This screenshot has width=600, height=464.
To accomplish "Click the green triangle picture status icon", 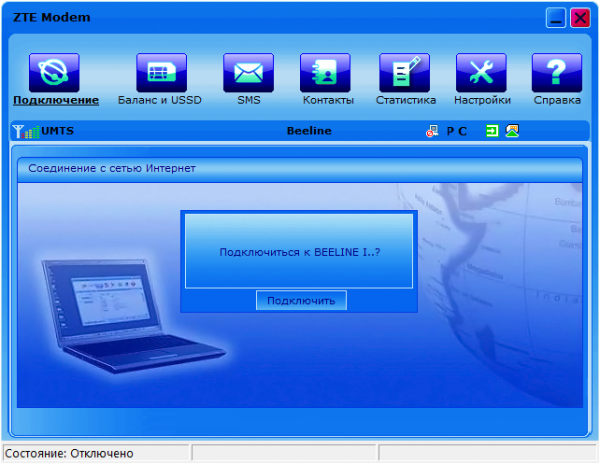I will point(512,131).
